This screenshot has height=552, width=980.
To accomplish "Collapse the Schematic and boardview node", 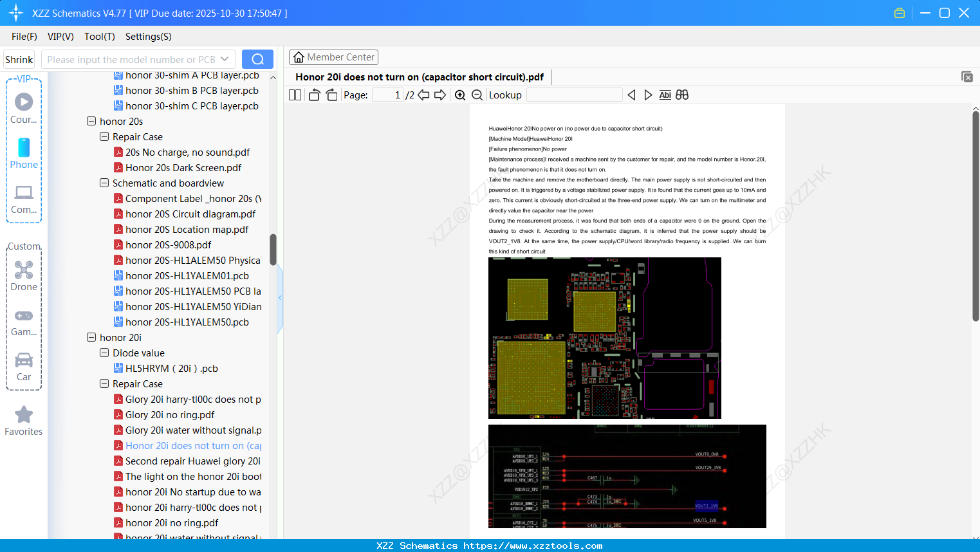I will click(104, 183).
